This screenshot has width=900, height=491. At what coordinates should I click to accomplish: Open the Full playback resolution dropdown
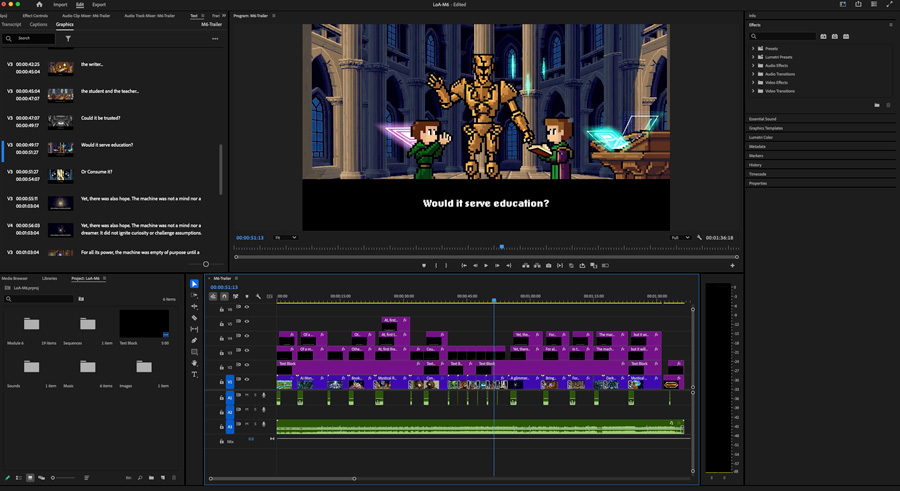click(680, 237)
